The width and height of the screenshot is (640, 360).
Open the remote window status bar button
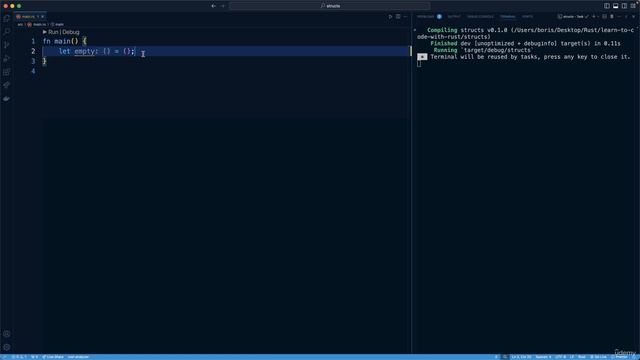click(x=4, y=357)
